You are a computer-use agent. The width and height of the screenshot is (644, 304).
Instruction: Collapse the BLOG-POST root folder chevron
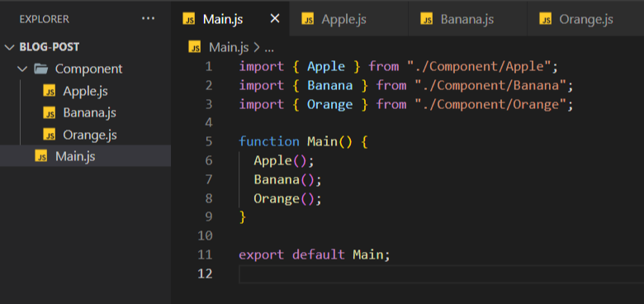coord(9,47)
